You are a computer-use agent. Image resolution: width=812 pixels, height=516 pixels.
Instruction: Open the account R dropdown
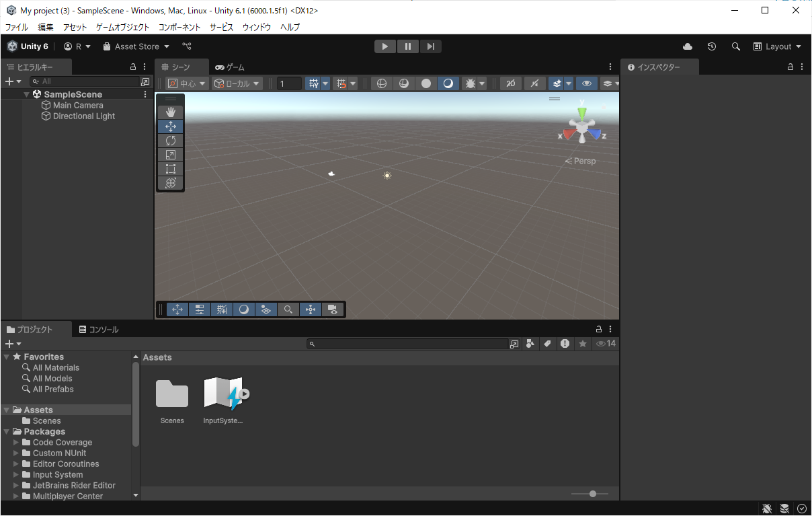click(77, 46)
